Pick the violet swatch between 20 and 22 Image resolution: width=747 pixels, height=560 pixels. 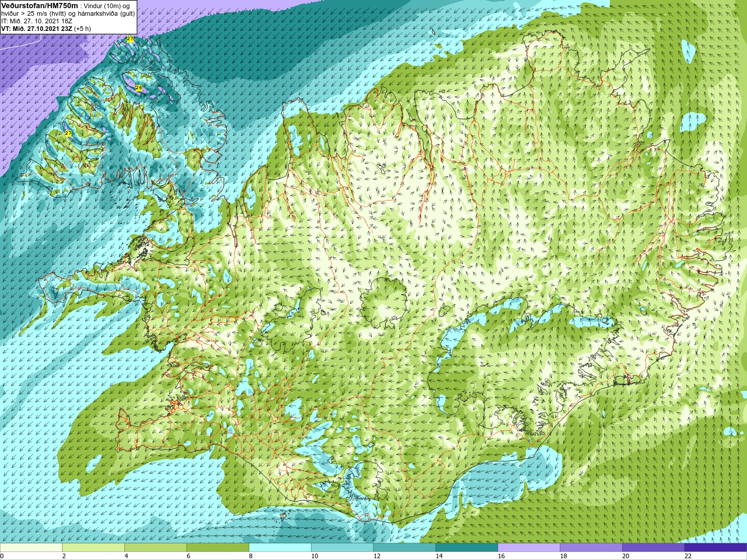pos(654,548)
